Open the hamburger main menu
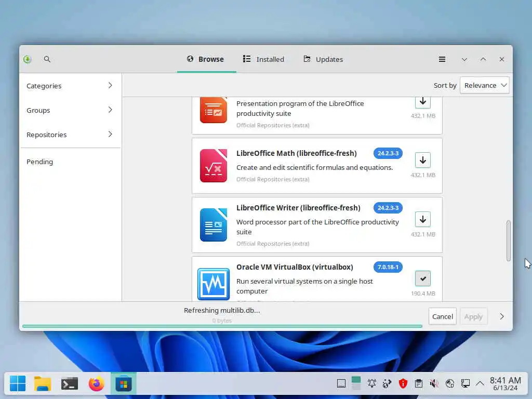This screenshot has height=399, width=532. point(442,59)
